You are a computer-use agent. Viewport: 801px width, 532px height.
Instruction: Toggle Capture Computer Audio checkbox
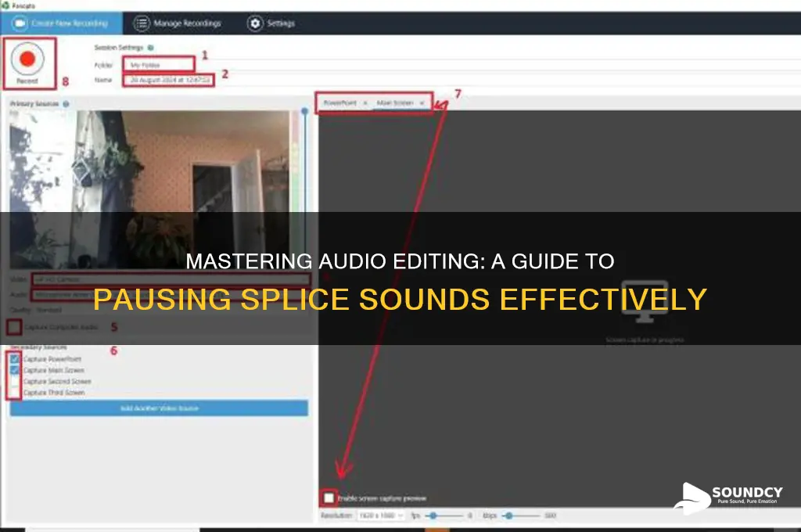(x=14, y=327)
